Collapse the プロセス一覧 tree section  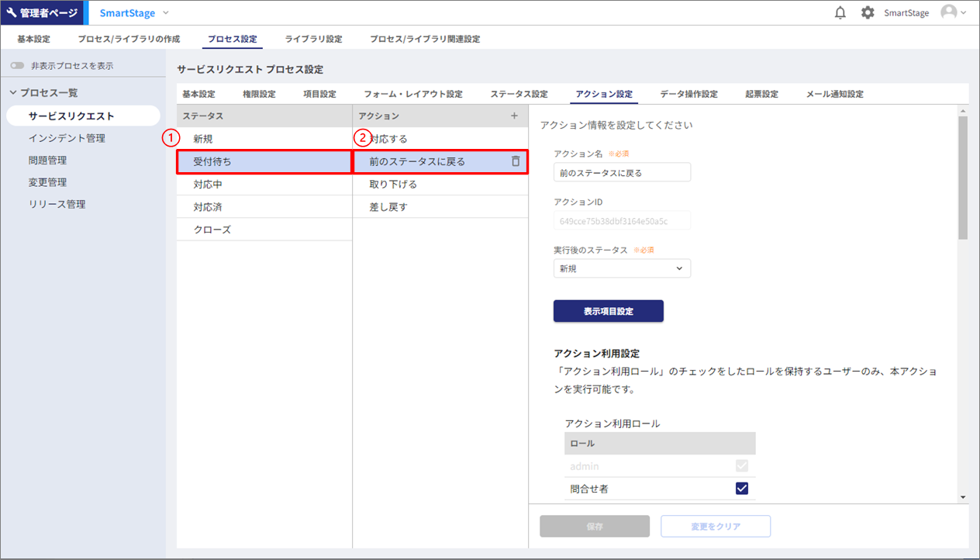click(13, 92)
